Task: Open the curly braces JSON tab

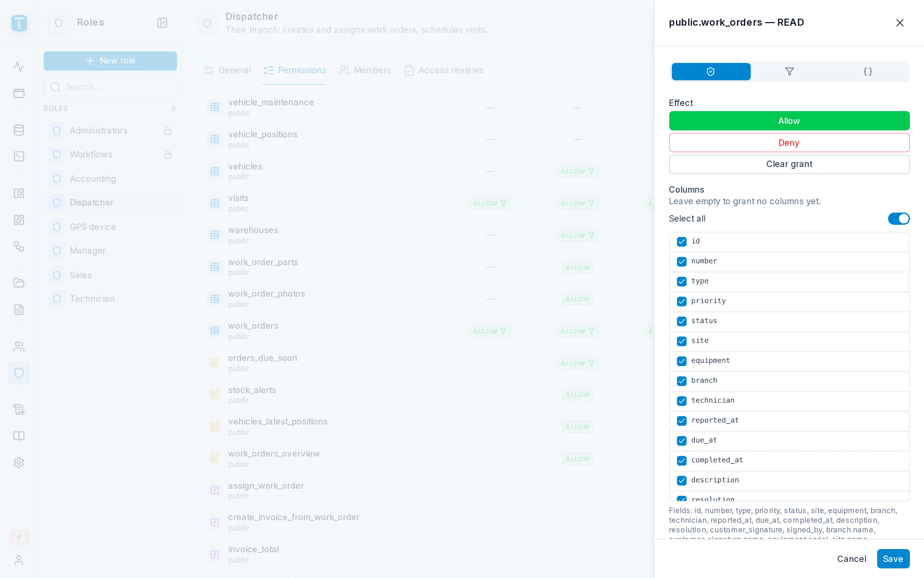Action: click(868, 72)
